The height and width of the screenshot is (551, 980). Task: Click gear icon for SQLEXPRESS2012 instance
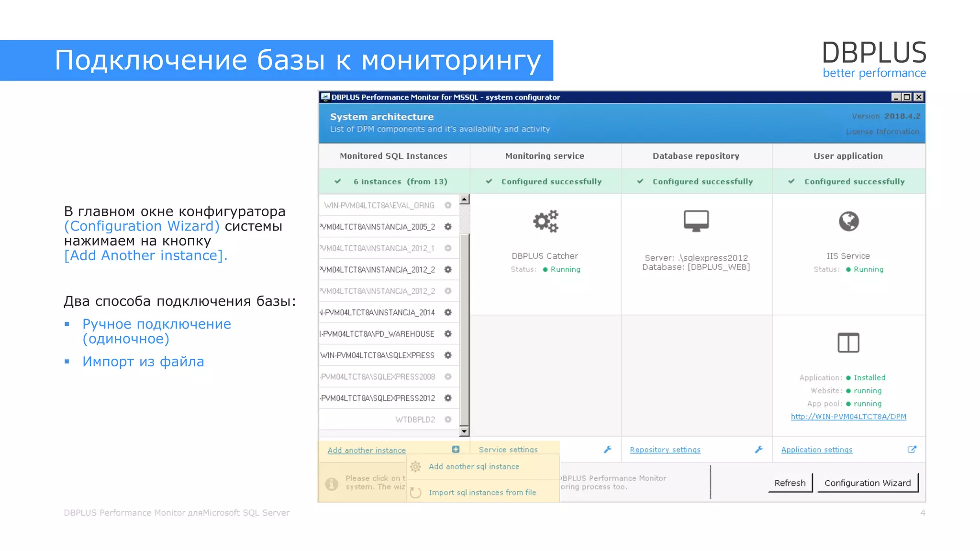tap(448, 398)
